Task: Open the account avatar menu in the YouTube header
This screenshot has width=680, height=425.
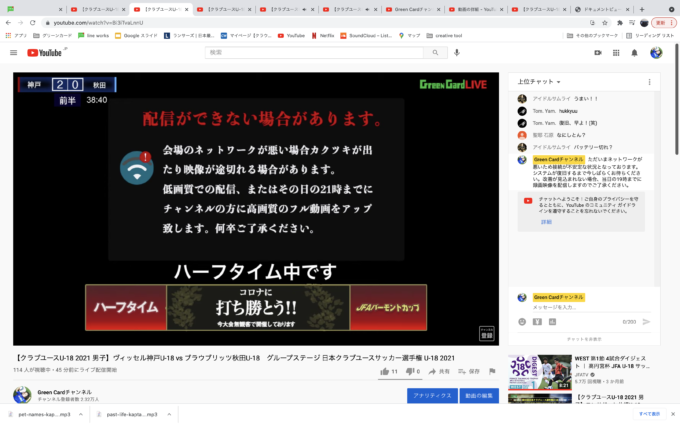Action: (656, 52)
